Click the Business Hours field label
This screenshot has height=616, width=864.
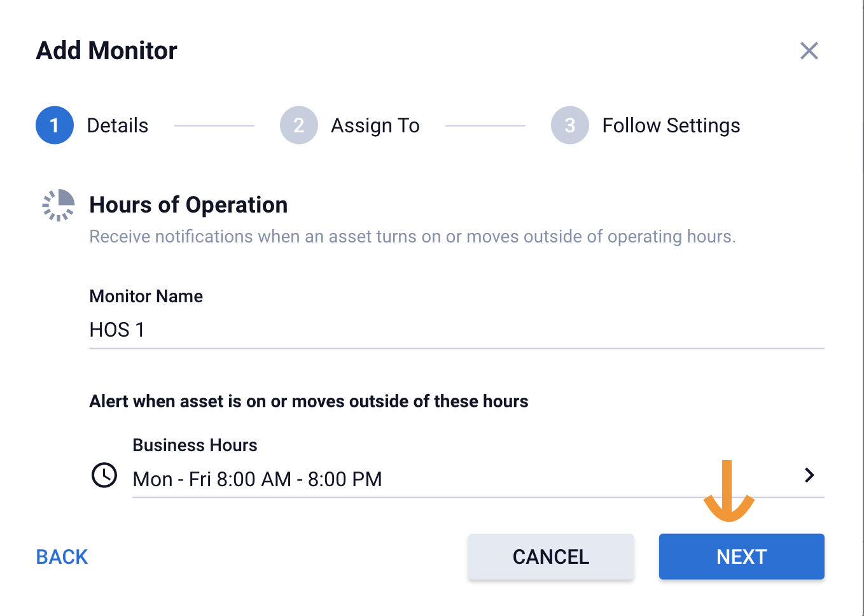pyautogui.click(x=195, y=445)
